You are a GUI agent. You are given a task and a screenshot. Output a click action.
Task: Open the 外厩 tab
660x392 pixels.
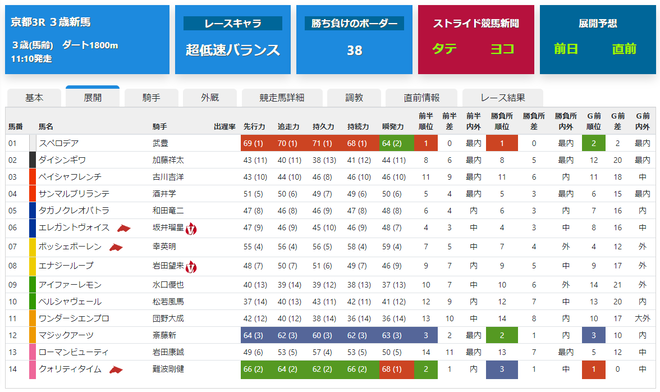tap(210, 98)
